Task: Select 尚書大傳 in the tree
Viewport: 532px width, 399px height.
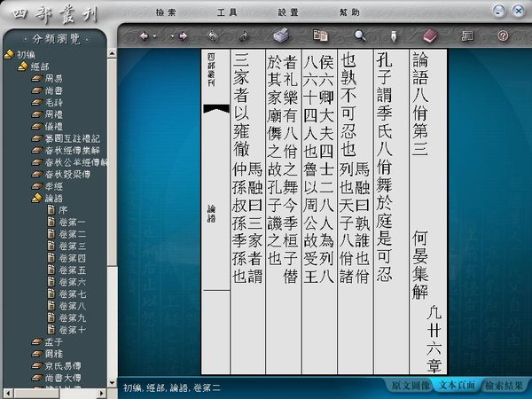Action: (x=63, y=378)
